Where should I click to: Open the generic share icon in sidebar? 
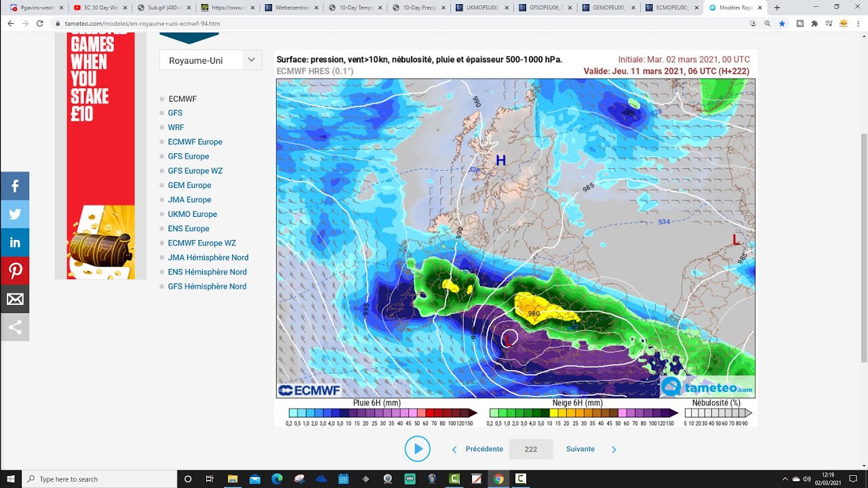[x=15, y=327]
